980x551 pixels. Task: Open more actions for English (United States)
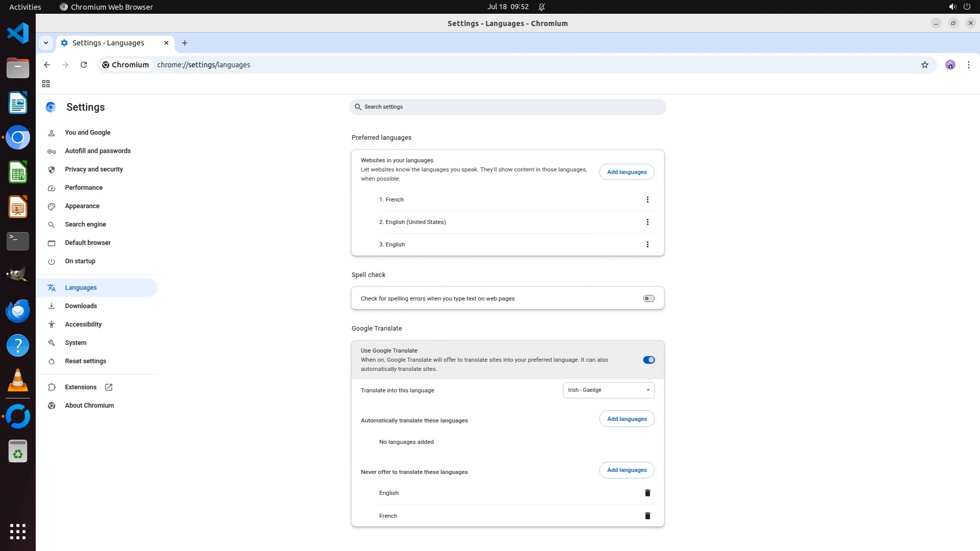click(647, 222)
